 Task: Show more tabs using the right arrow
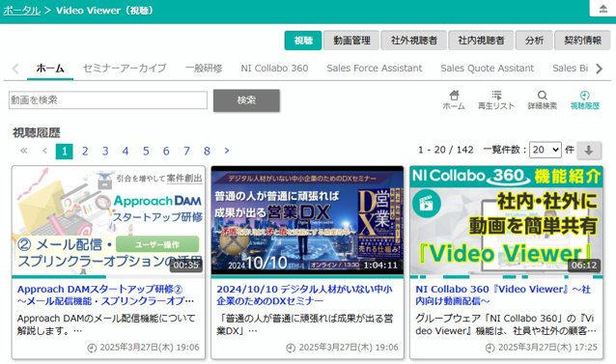coord(600,69)
